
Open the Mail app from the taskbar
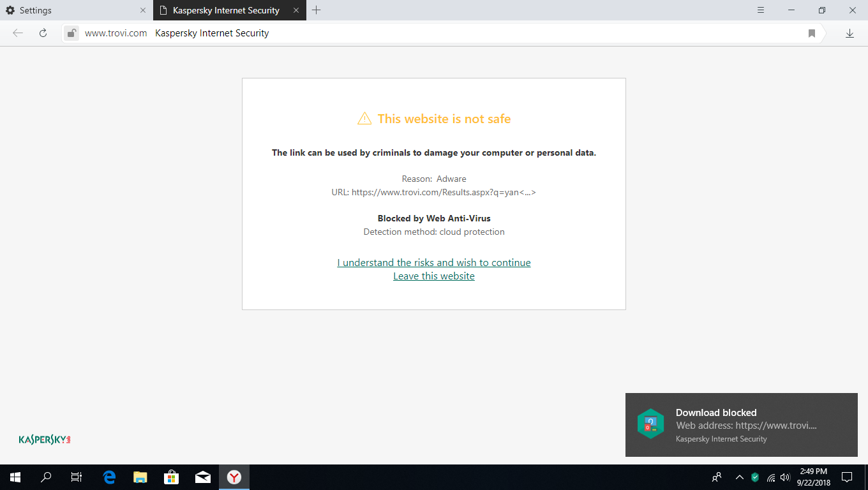pyautogui.click(x=203, y=477)
